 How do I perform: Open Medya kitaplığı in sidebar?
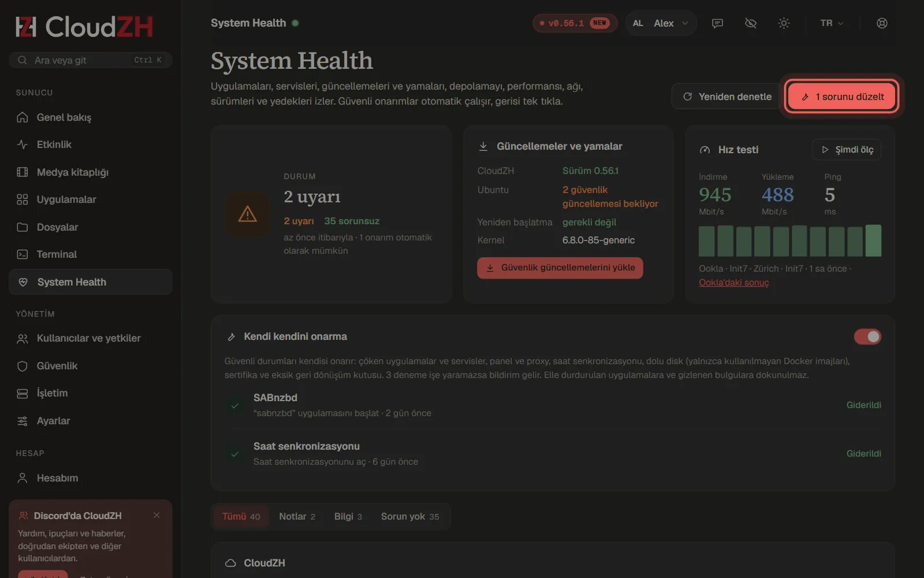[91, 172]
